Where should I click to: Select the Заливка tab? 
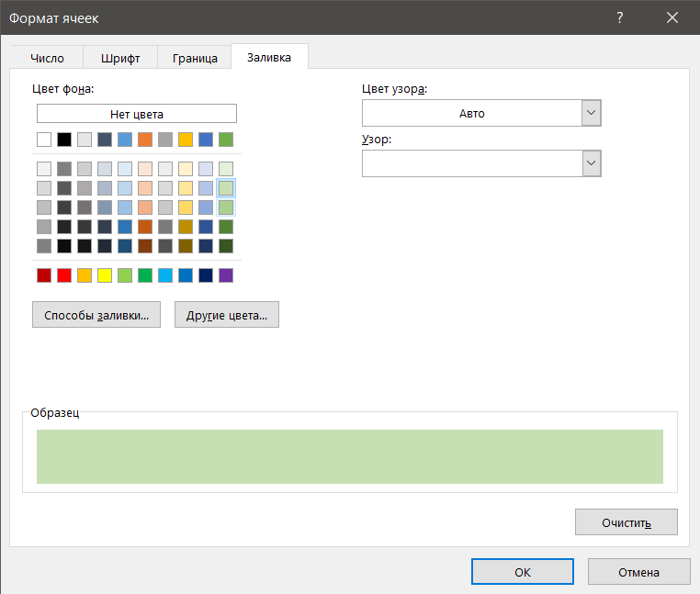269,58
